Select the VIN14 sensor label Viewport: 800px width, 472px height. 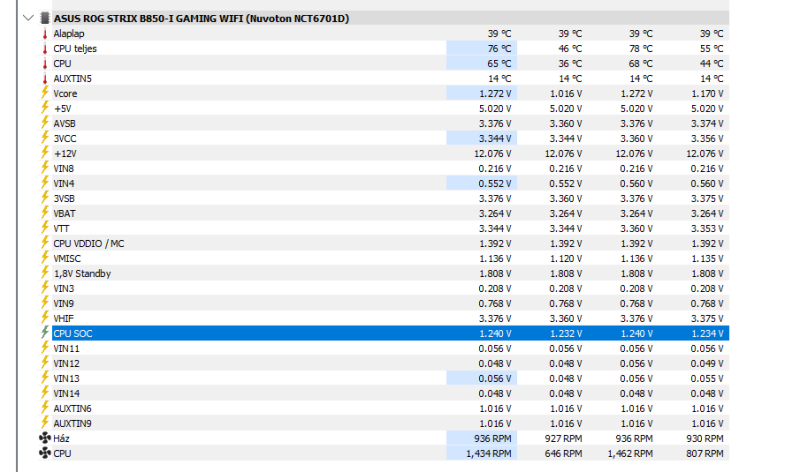pyautogui.click(x=66, y=393)
